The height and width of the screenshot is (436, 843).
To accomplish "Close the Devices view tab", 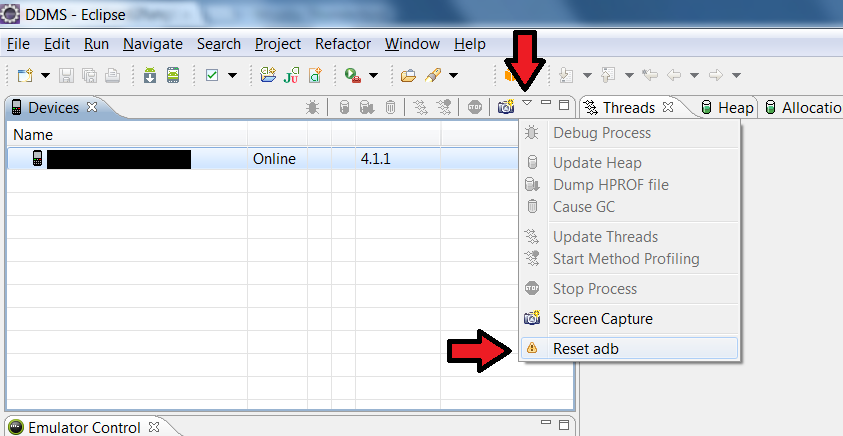I will coord(92,107).
